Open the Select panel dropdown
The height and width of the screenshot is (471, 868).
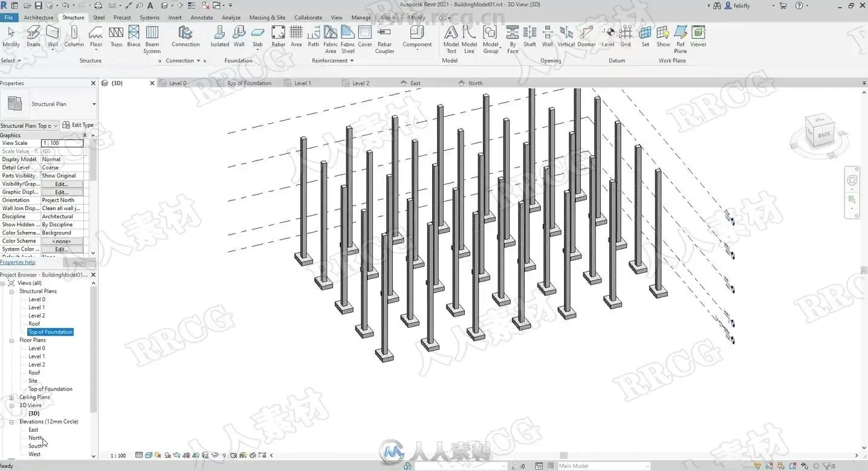(11, 60)
